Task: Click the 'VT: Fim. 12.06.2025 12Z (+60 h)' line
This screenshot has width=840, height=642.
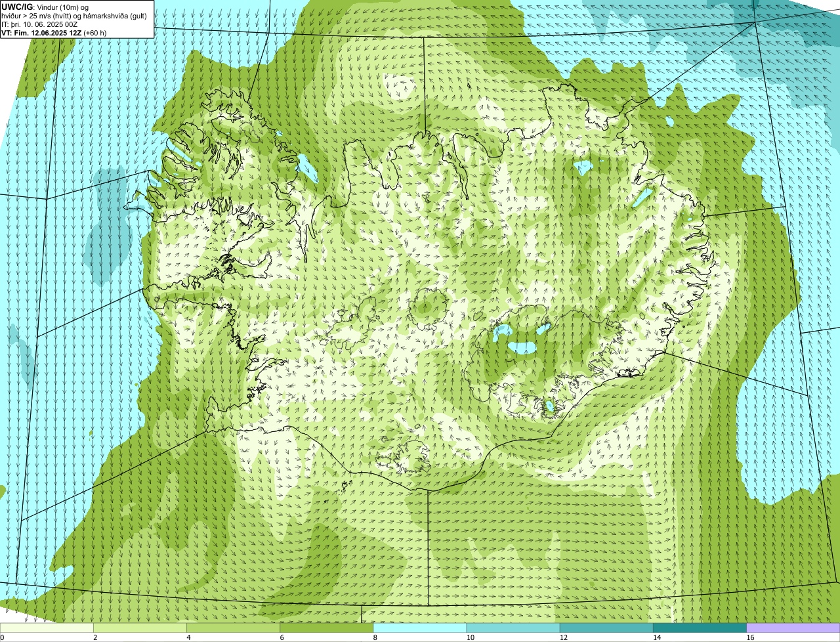Action: click(x=54, y=33)
